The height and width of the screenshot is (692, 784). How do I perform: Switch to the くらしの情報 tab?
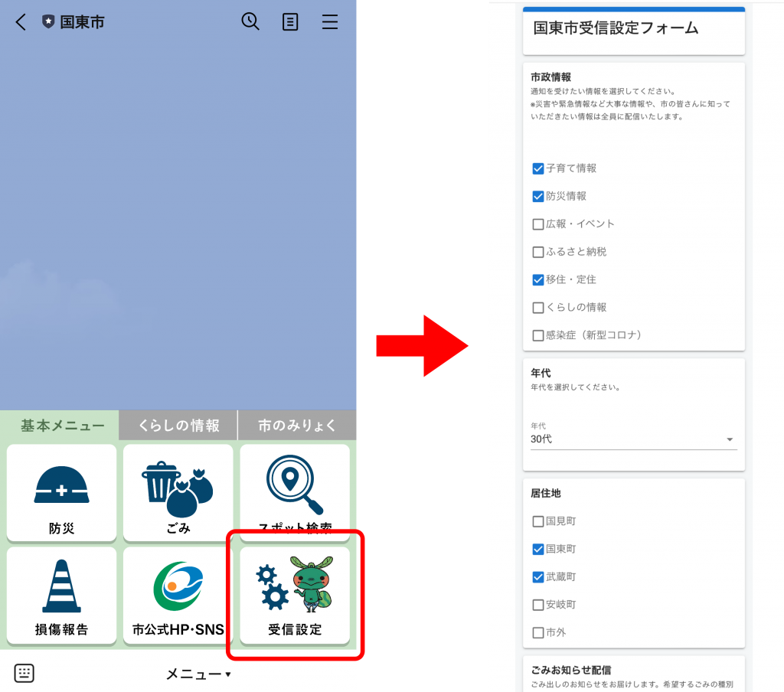click(178, 425)
